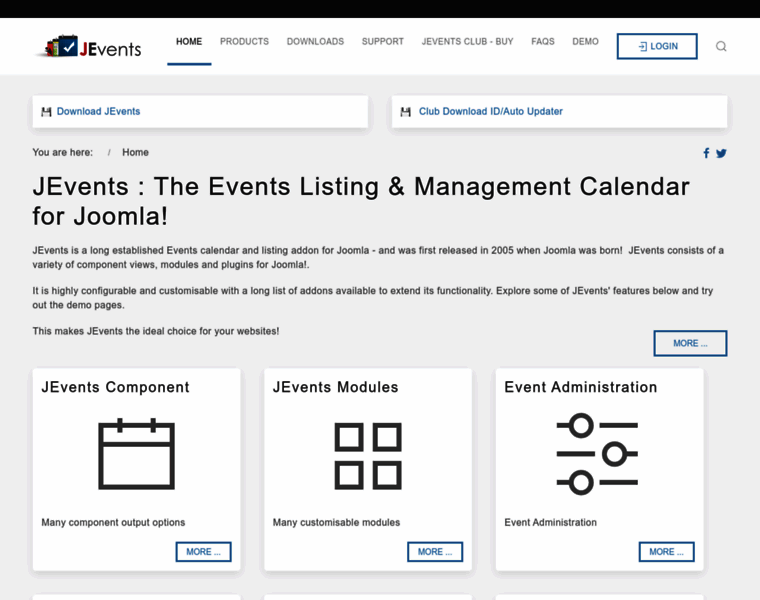
Task: Follow the Download JEvents link
Action: tap(98, 111)
